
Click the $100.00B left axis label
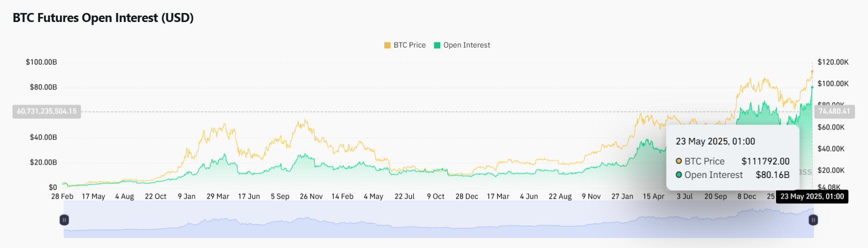(41, 62)
